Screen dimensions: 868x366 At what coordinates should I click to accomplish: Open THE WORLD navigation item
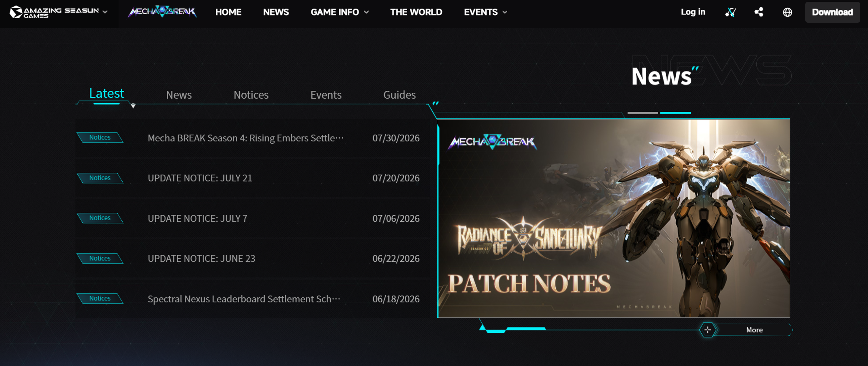[416, 12]
